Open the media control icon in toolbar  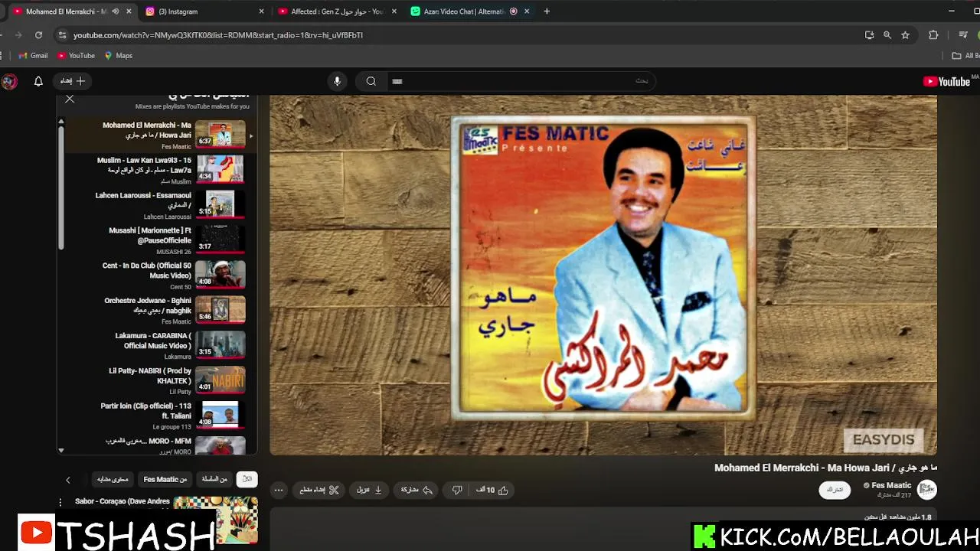963,34
